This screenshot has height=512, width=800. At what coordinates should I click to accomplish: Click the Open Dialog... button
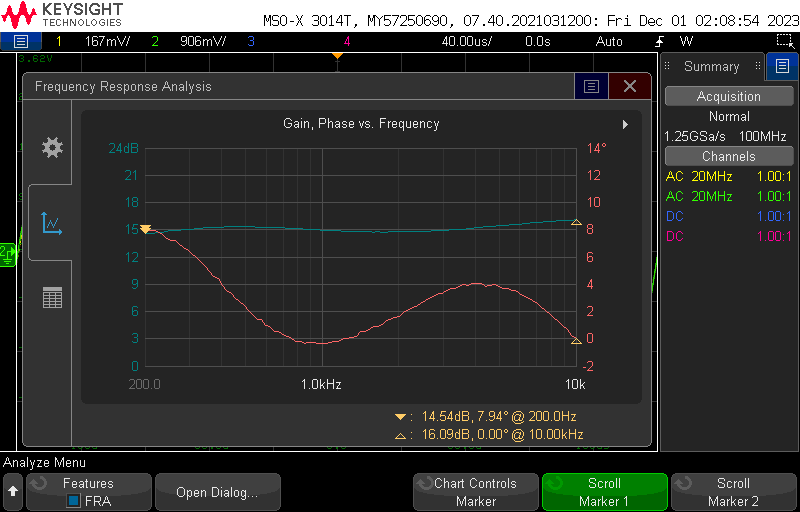216,492
